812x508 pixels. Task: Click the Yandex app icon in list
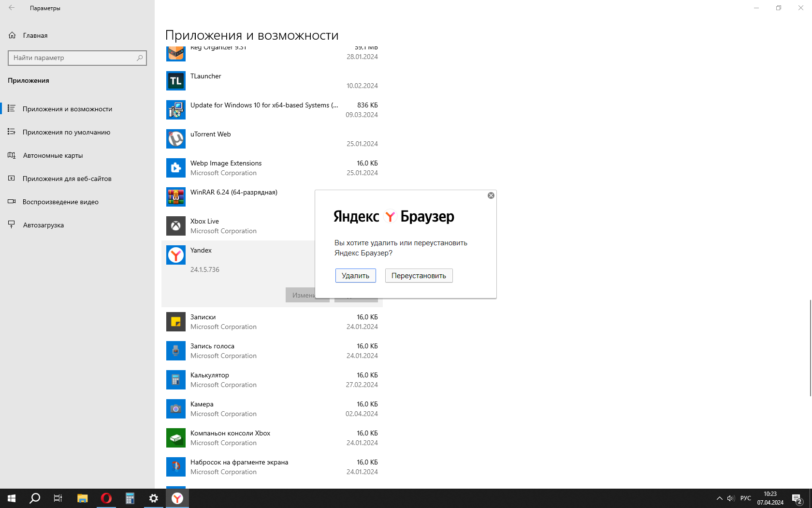click(176, 255)
